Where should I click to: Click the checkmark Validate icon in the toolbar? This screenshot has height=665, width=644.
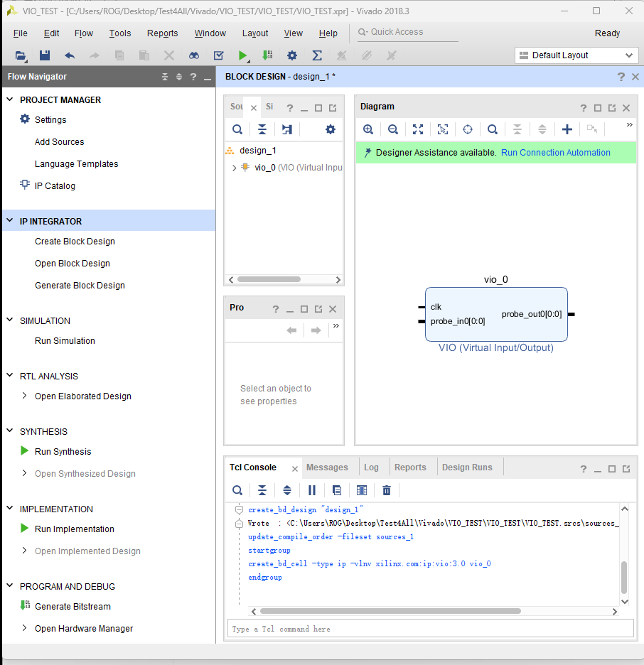click(x=218, y=55)
